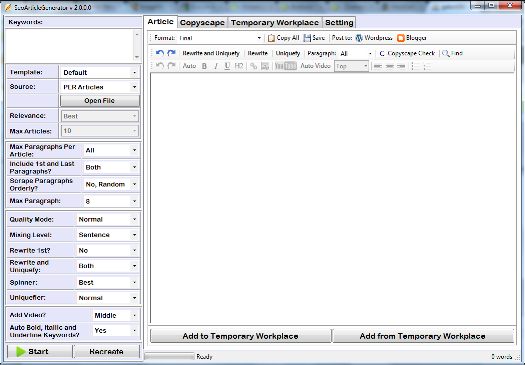Copy the whole article with Copy All
Screen dimensions: 525x365
283,38
